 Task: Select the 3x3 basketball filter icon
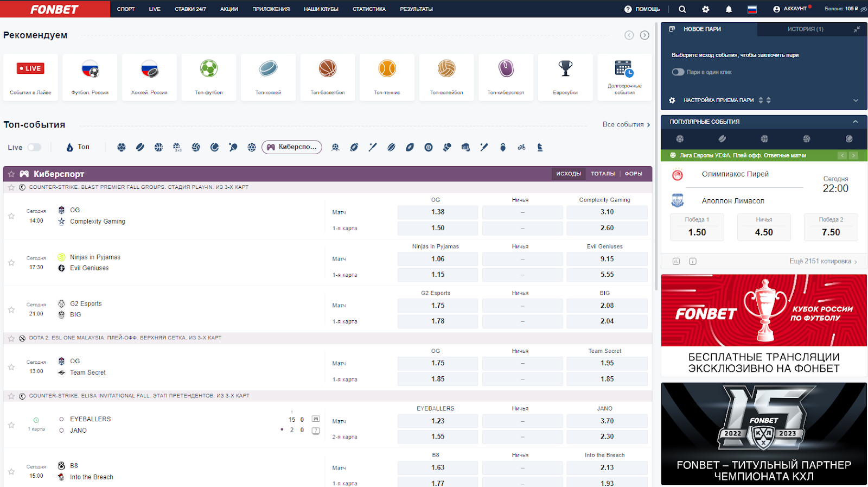tap(177, 147)
